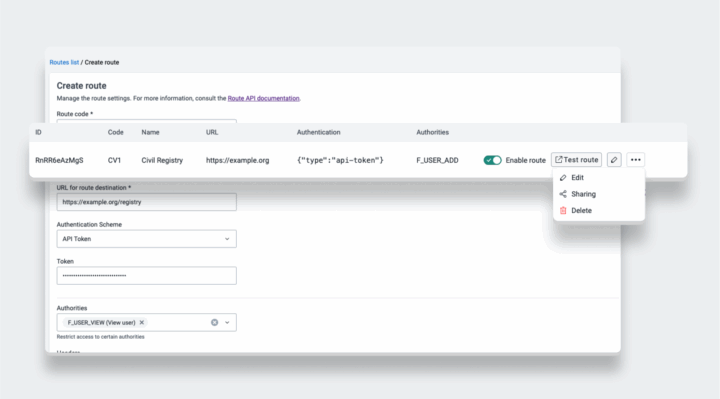Click the red trash icon in the menu

(x=563, y=210)
